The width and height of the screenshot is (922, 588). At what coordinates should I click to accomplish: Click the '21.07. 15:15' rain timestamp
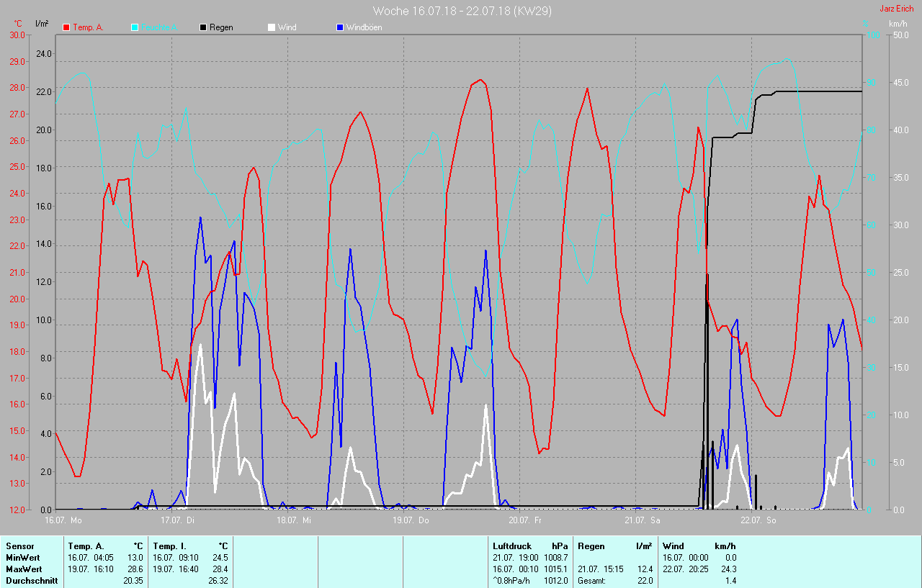tap(600, 569)
